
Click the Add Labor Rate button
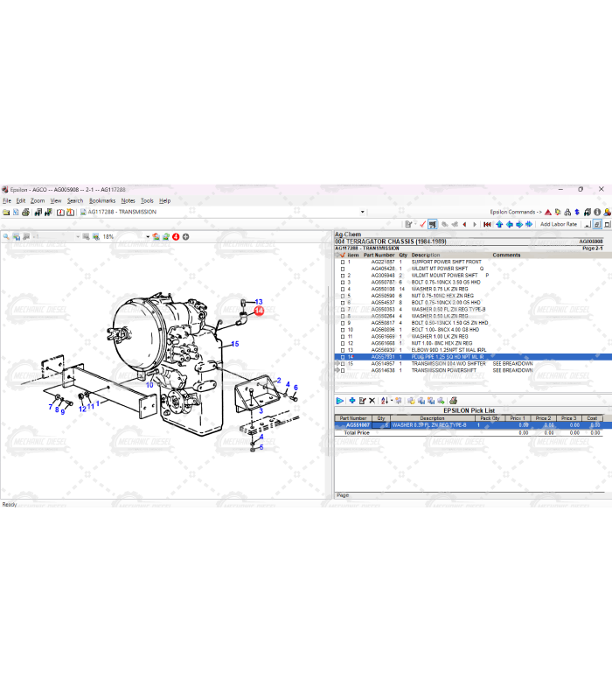tap(558, 224)
